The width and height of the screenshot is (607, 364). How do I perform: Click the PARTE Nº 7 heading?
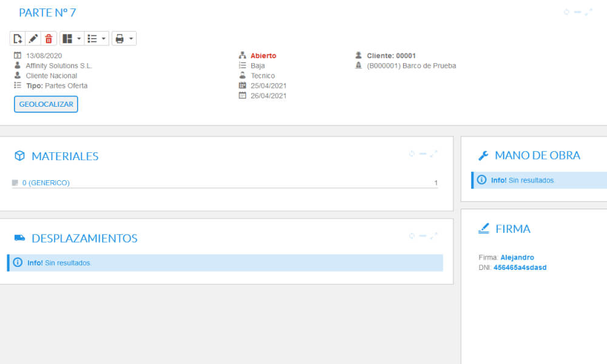pos(47,13)
